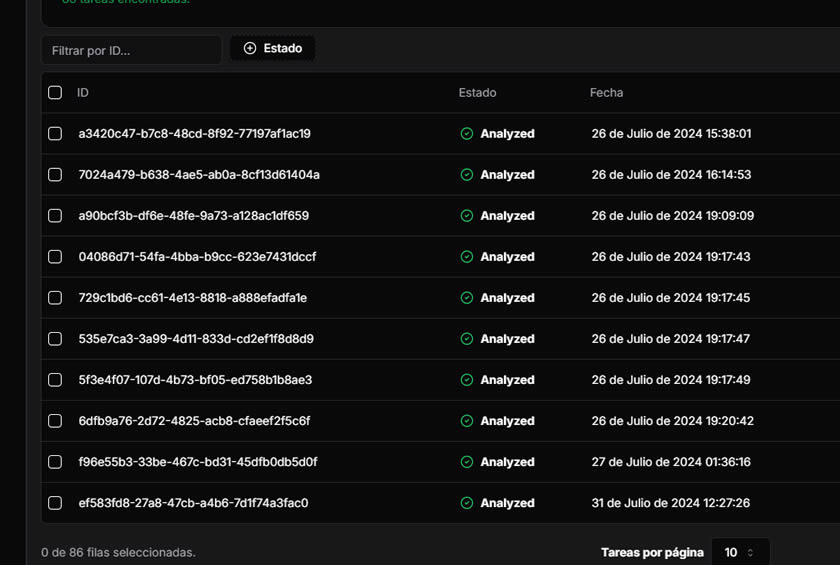Open the Estado filter dropdown
The image size is (840, 565).
273,48
